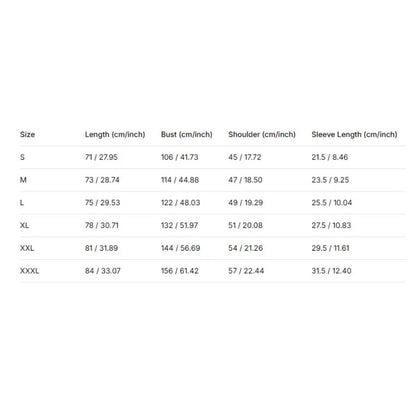Viewport: 416px width, 416px height.
Task: Select the XXL size row label
Action: [x=27, y=248]
